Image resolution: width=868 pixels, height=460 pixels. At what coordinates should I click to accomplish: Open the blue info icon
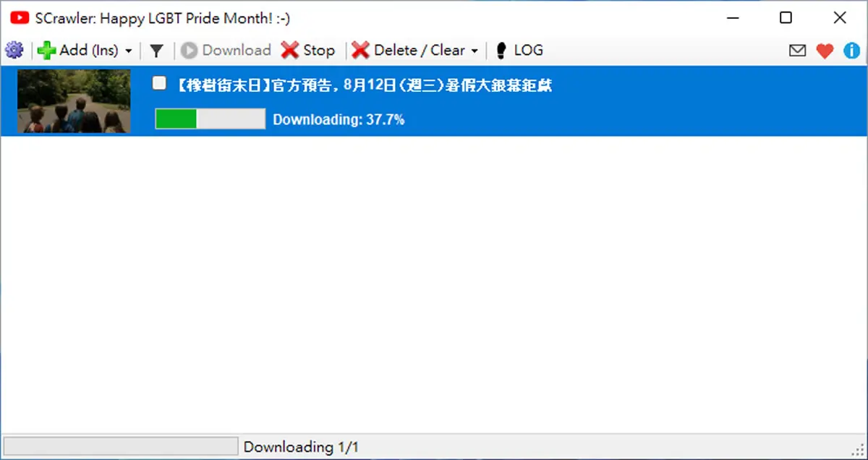[x=851, y=51]
